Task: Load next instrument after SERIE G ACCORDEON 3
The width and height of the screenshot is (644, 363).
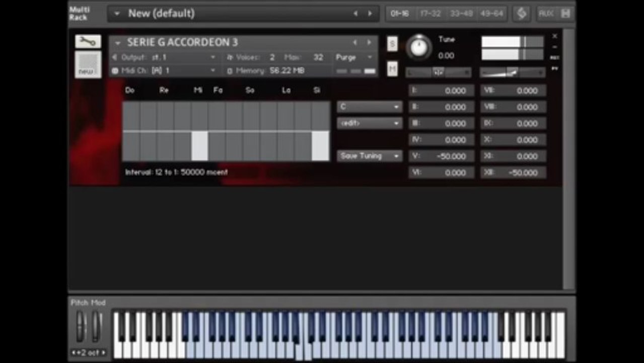Action: click(369, 43)
